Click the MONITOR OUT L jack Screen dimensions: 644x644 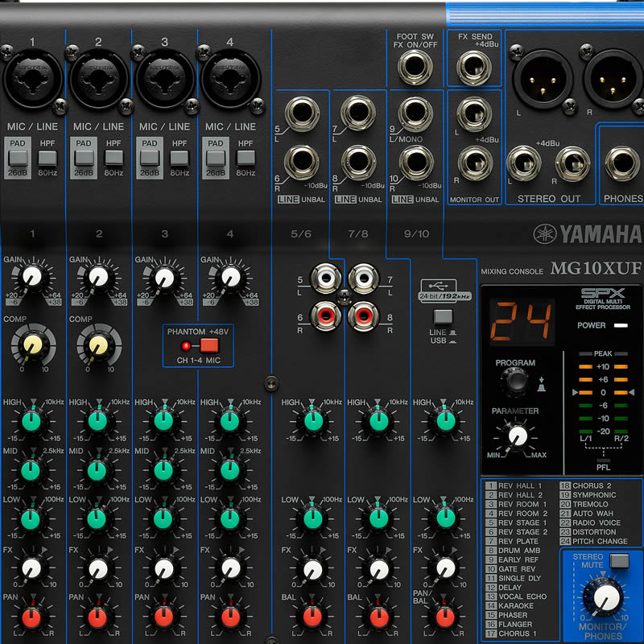click(x=474, y=114)
